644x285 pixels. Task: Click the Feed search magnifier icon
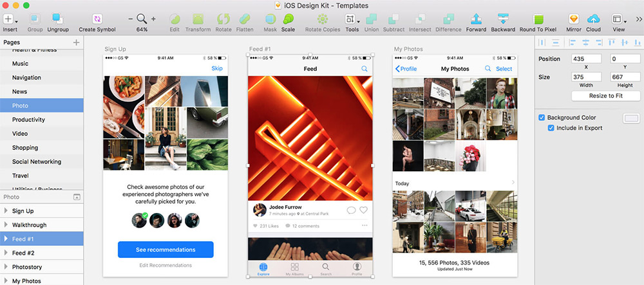[365, 69]
